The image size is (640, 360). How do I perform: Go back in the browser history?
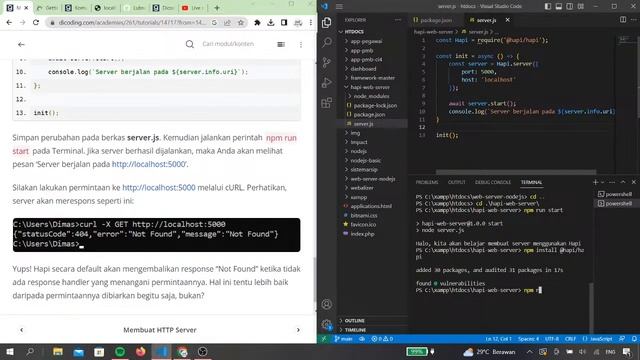click(9, 22)
